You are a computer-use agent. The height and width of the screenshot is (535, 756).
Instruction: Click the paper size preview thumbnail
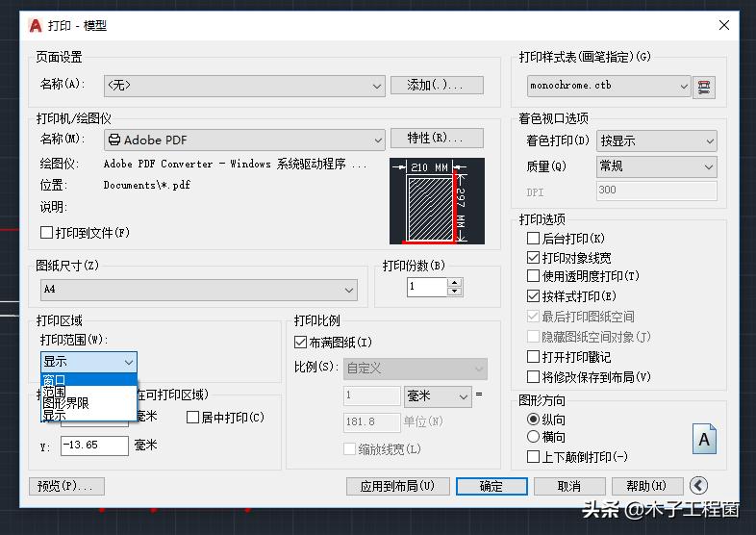tap(437, 201)
